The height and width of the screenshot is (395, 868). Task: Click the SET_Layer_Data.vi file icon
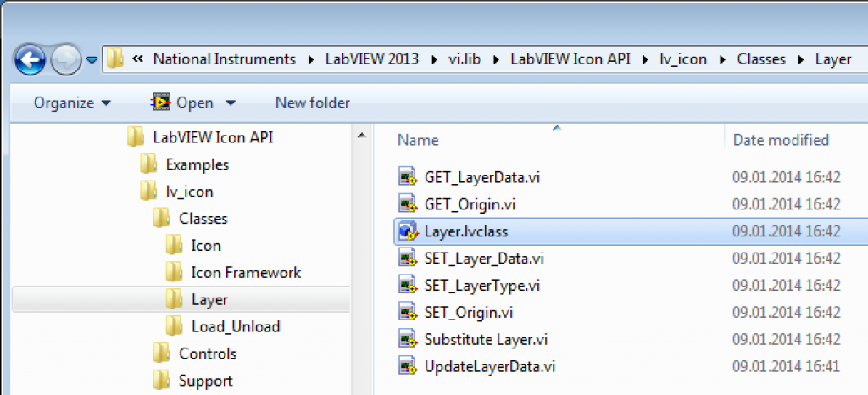click(x=408, y=259)
